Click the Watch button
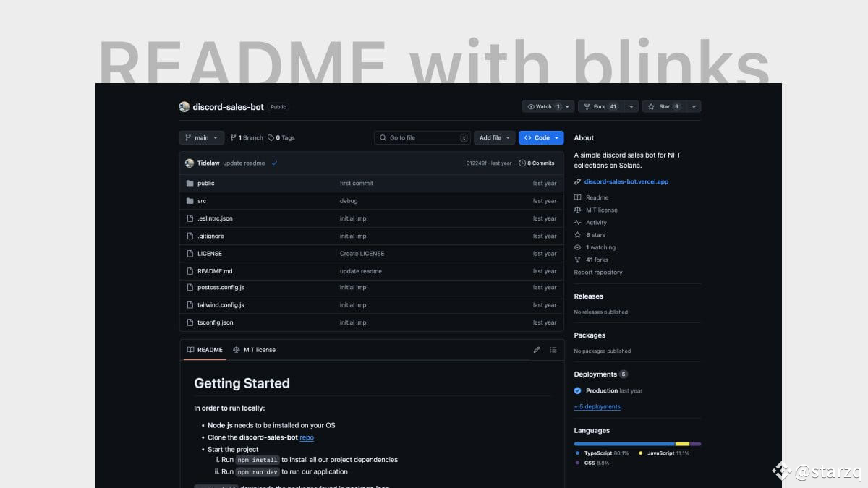 [543, 106]
